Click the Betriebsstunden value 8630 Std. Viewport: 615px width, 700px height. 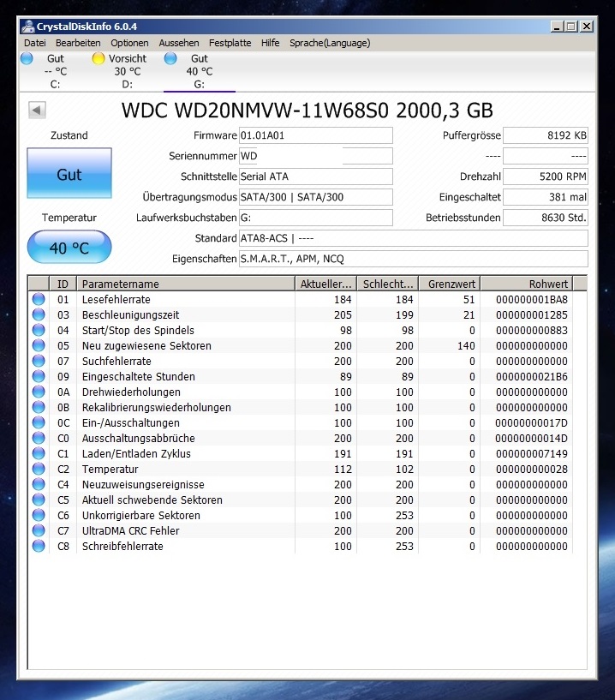[x=546, y=218]
